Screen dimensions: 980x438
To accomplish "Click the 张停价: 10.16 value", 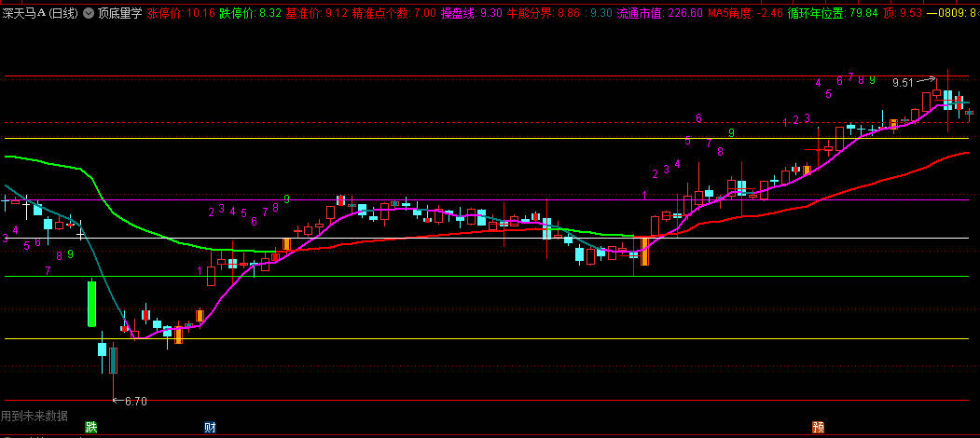I will pos(181,12).
